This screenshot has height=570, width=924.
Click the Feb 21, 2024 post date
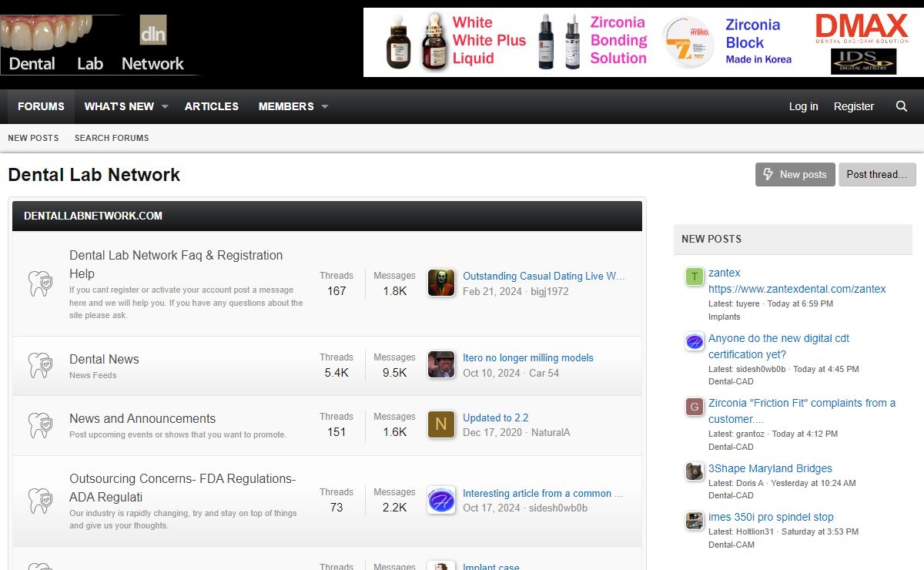coord(491,292)
